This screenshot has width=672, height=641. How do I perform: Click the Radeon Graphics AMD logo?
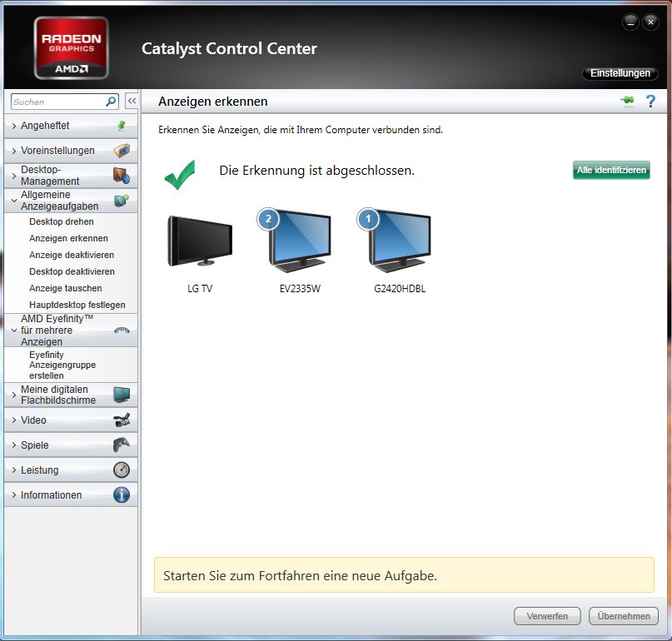tap(71, 48)
